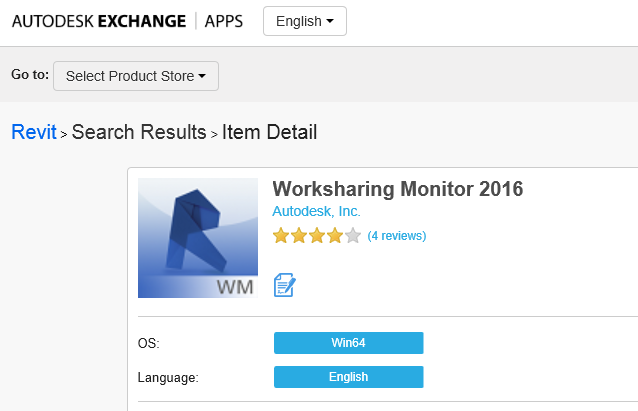Click the 'Go to:' label
638x411 pixels.
[28, 75]
